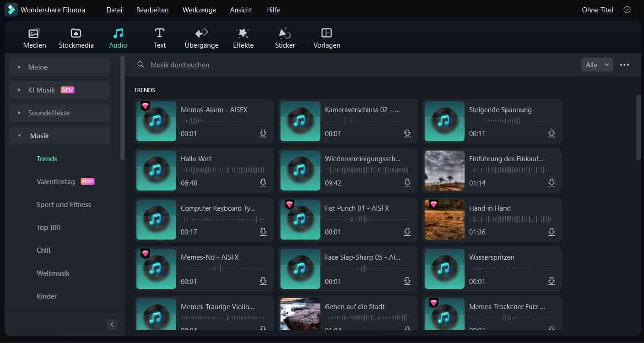Download Memes-Nö - AISFX
Screen dimensions: 644x343
263,281
